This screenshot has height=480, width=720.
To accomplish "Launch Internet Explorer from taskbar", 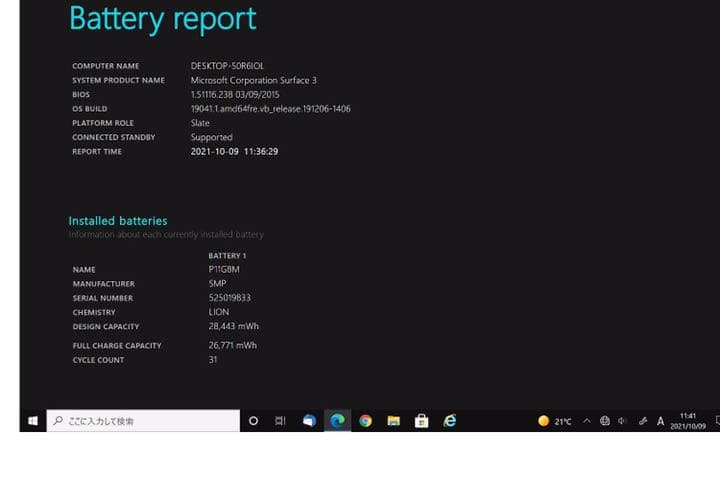I will pos(450,421).
